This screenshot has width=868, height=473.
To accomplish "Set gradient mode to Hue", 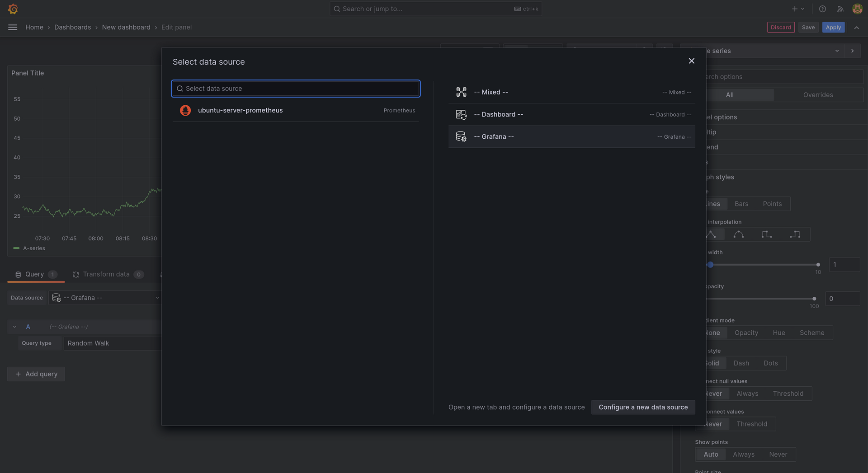I will click(779, 333).
